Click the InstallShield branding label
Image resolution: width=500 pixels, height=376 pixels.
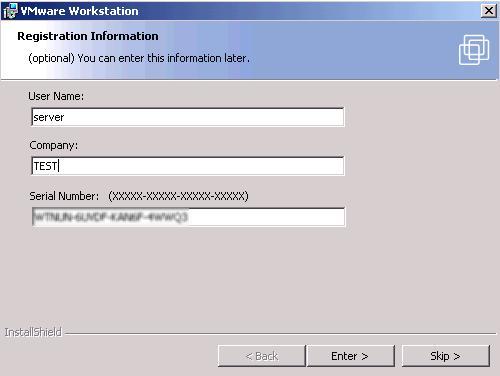click(x=33, y=332)
